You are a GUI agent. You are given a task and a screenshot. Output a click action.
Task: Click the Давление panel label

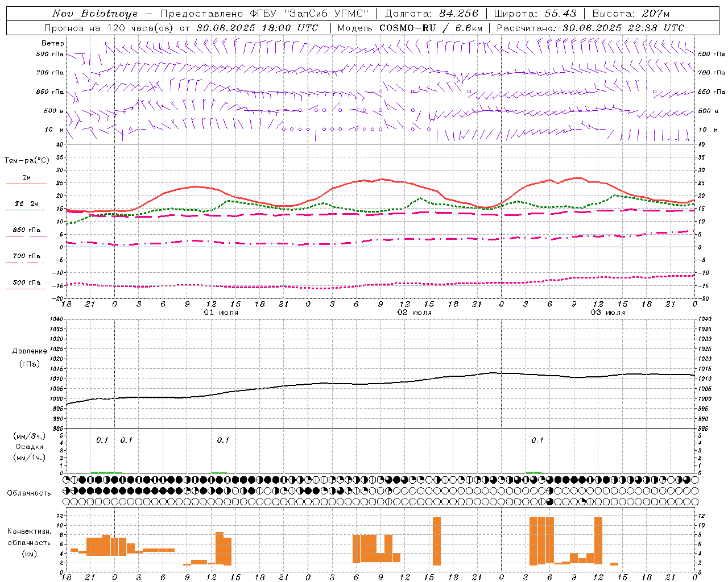pos(30,351)
